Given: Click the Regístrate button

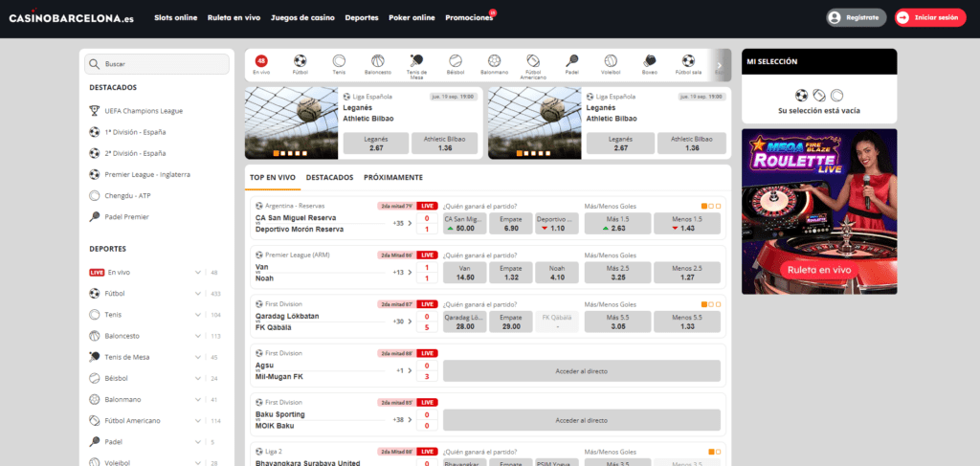Looking at the screenshot, I should click(x=857, y=17).
